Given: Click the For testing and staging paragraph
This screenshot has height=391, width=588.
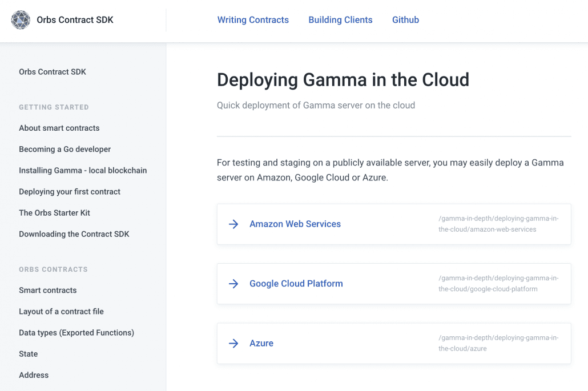Looking at the screenshot, I should click(x=390, y=170).
